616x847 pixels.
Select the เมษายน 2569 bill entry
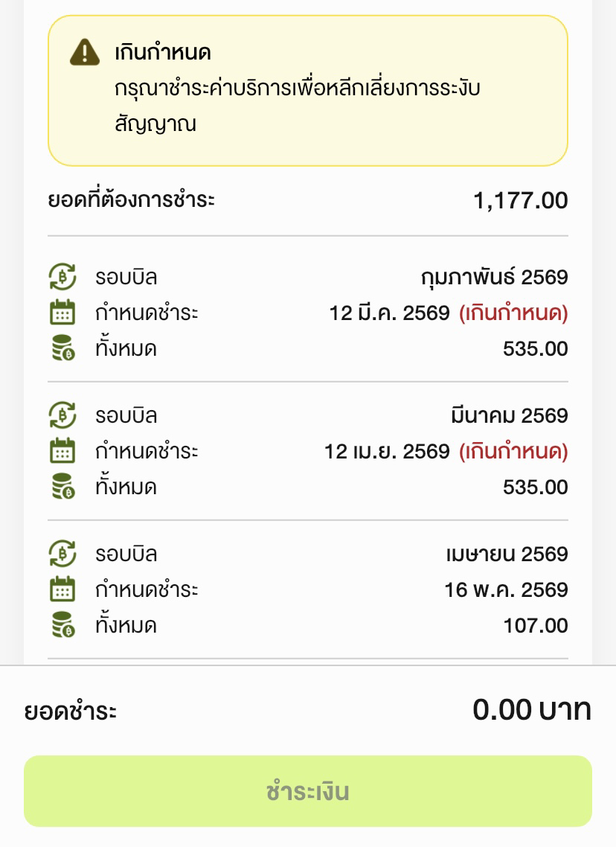coord(308,588)
